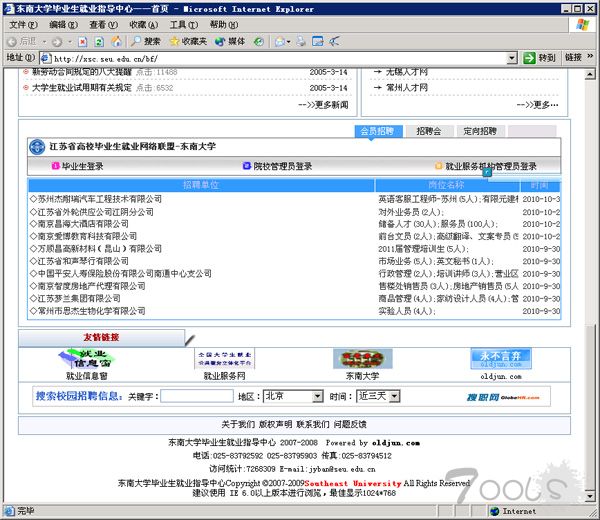
Task: Click the -->>更多新闻 link
Action: click(x=323, y=105)
